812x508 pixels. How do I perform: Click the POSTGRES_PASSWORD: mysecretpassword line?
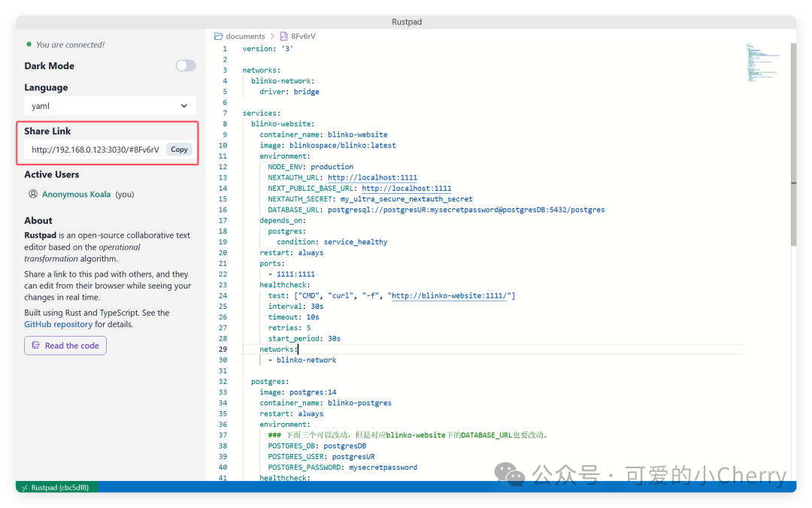pos(342,467)
